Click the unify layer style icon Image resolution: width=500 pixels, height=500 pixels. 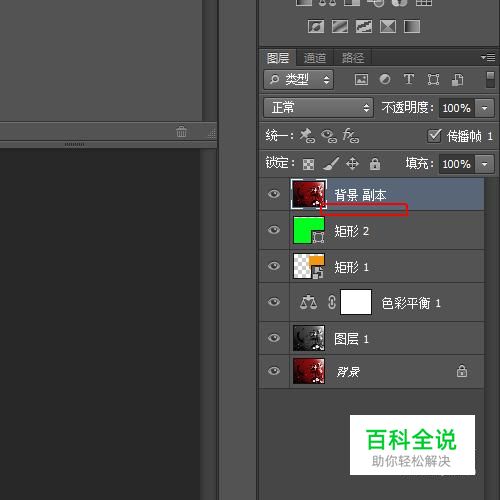(351, 136)
